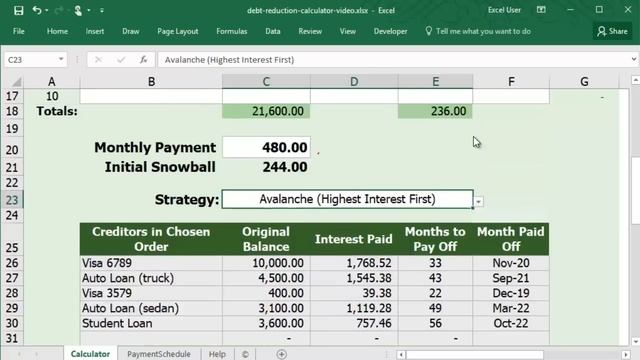Viewport: 640px width, 360px height.
Task: Open the Formulas ribbon tab
Action: pos(231,31)
